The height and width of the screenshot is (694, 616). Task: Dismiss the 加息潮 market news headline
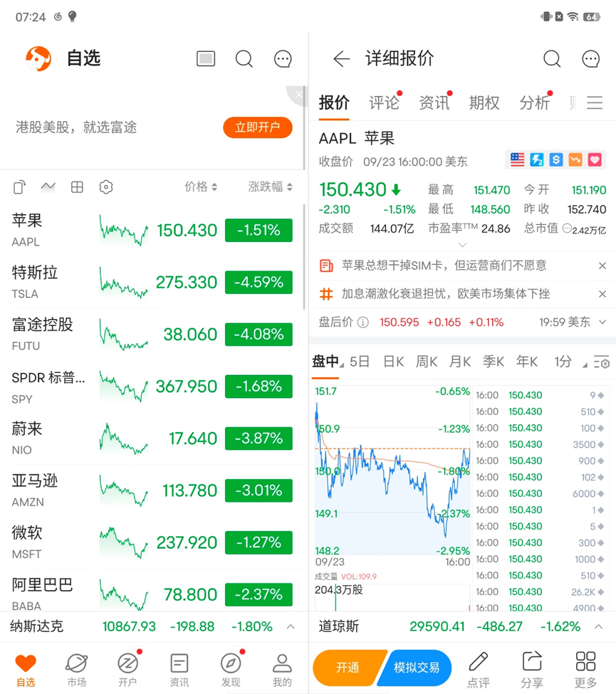pyautogui.click(x=602, y=294)
